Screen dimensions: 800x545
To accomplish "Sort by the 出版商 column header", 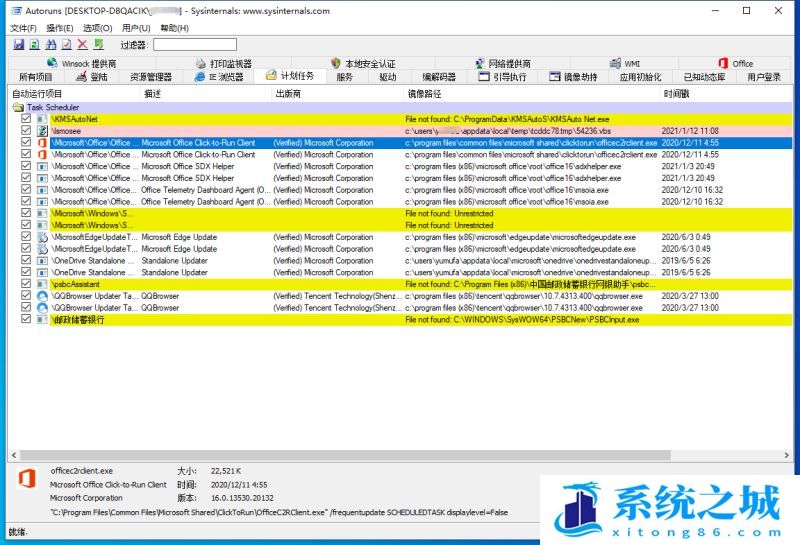I will point(338,93).
